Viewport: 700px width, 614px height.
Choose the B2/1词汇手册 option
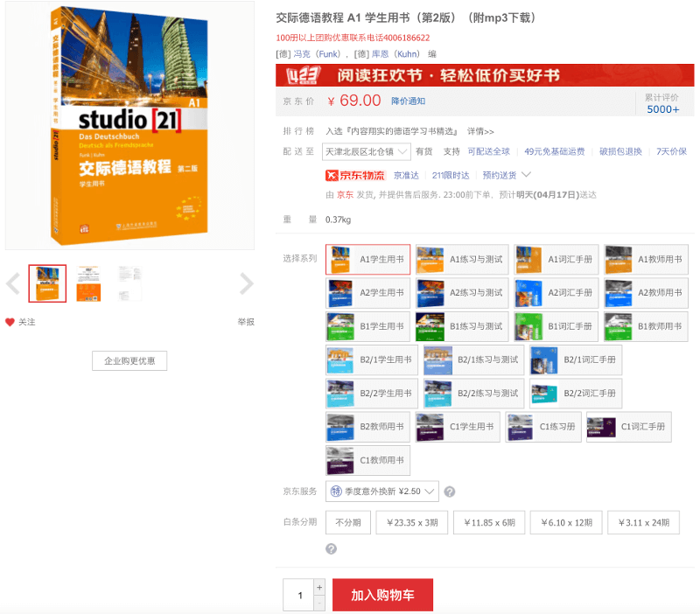point(576,359)
